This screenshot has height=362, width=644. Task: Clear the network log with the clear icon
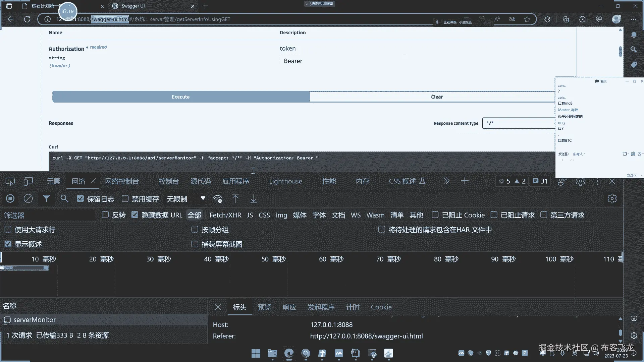click(x=28, y=199)
